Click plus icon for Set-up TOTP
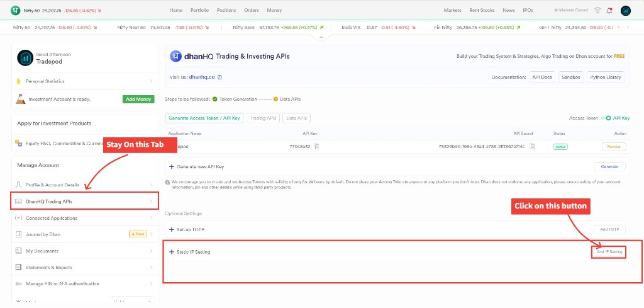 (172, 229)
